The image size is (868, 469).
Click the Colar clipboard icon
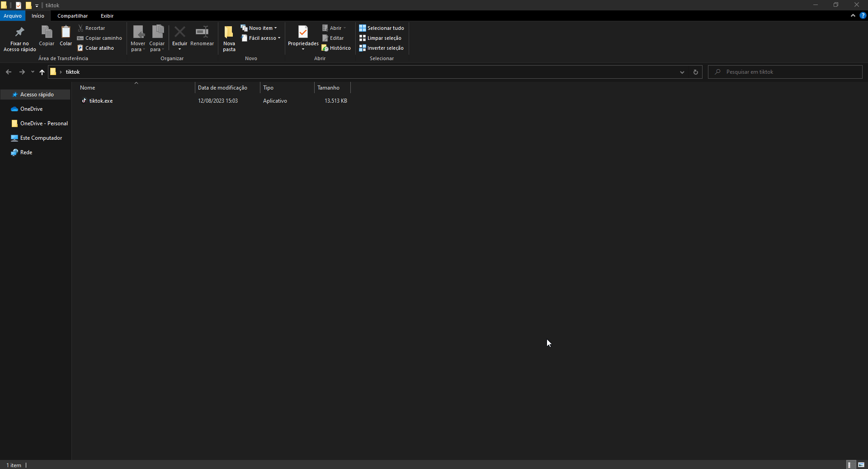pos(66,32)
